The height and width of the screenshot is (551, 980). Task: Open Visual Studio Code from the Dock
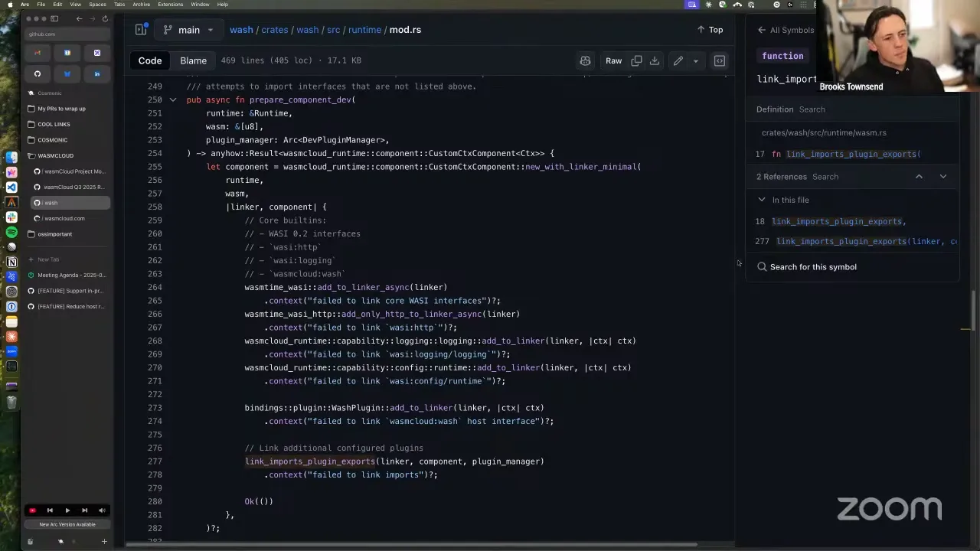coord(11,187)
